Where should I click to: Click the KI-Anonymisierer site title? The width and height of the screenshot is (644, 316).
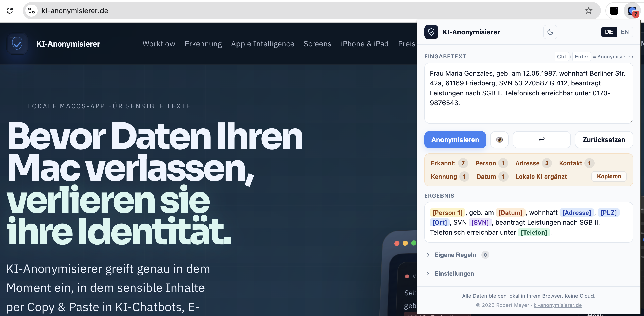(68, 44)
